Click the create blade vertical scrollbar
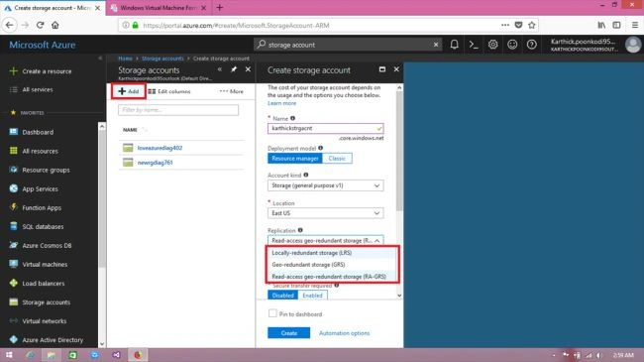Image resolution: width=644 pixels, height=362 pixels. pyautogui.click(x=399, y=152)
